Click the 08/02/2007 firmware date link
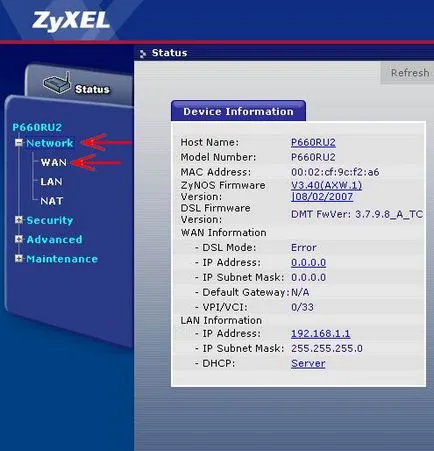The height and width of the screenshot is (451, 434). click(x=322, y=197)
